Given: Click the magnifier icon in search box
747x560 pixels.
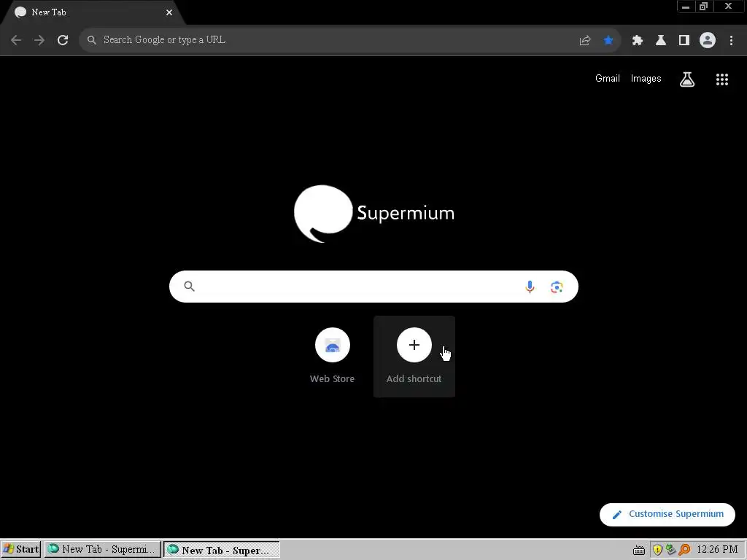Looking at the screenshot, I should pos(189,286).
